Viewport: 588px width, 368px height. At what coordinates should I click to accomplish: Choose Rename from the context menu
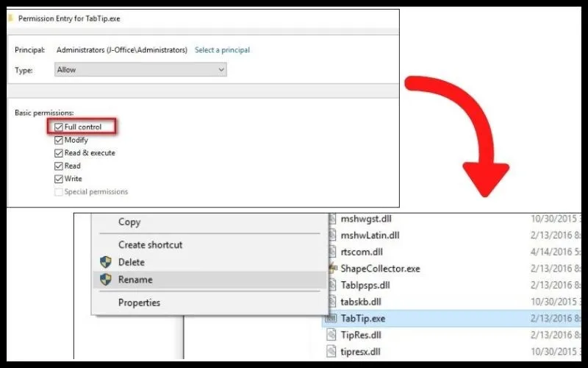(x=135, y=280)
